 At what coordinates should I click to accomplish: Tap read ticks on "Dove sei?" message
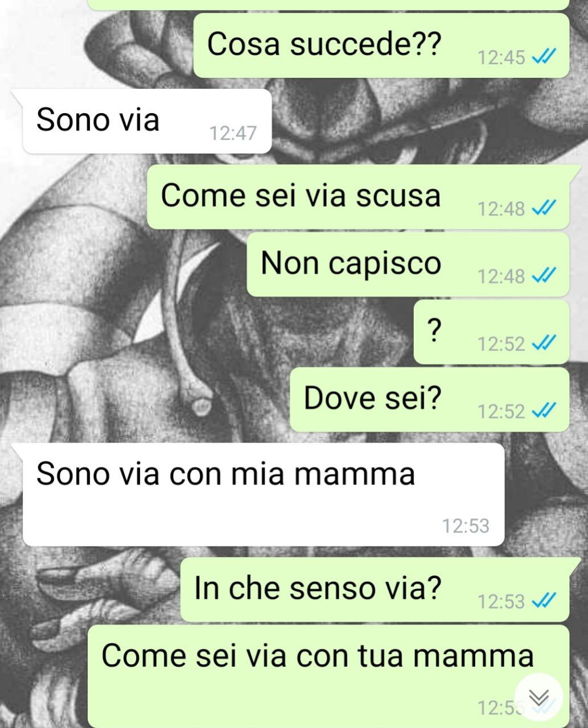click(x=544, y=411)
